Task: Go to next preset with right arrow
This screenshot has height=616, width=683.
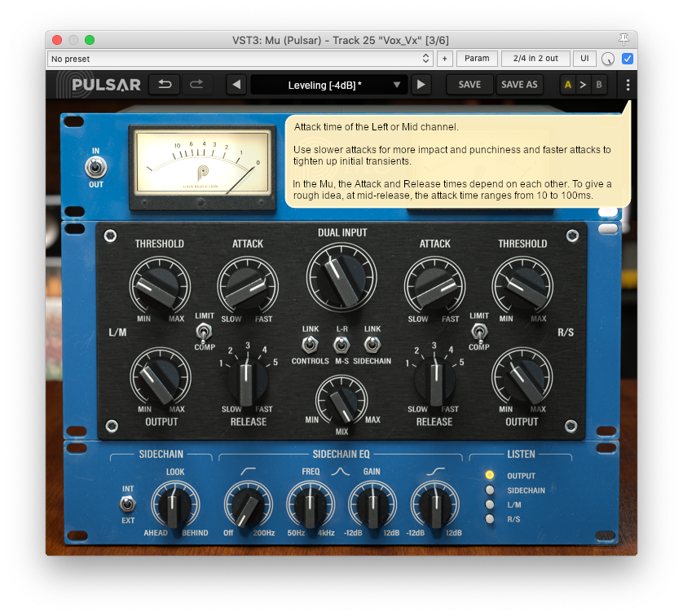Action: pos(421,85)
